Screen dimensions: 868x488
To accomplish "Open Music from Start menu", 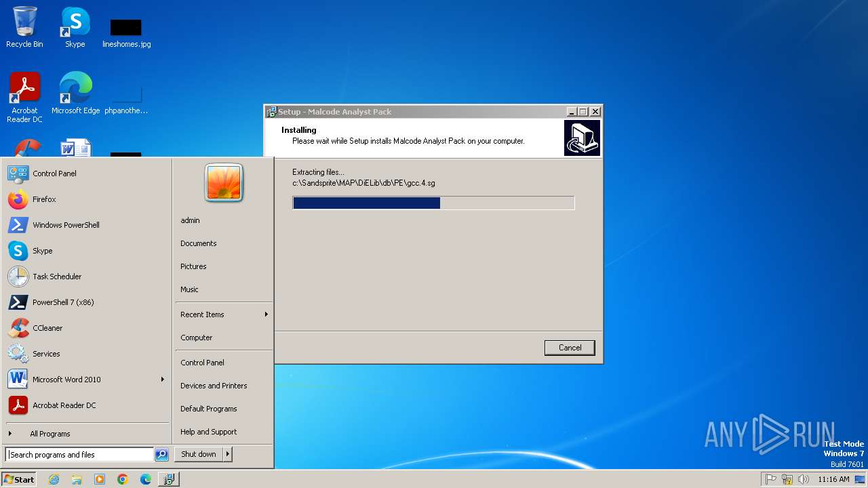I will [x=223, y=289].
